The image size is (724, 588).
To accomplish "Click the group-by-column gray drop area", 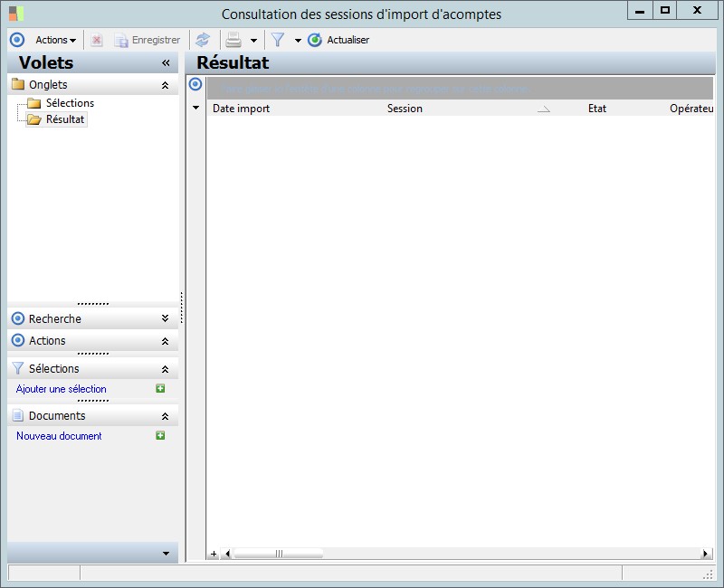I will [x=460, y=89].
